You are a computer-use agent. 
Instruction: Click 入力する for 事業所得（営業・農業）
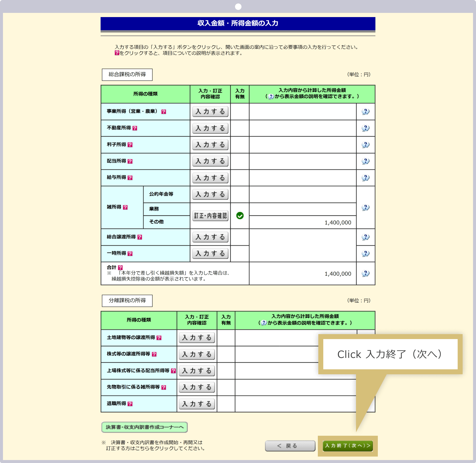pos(210,112)
